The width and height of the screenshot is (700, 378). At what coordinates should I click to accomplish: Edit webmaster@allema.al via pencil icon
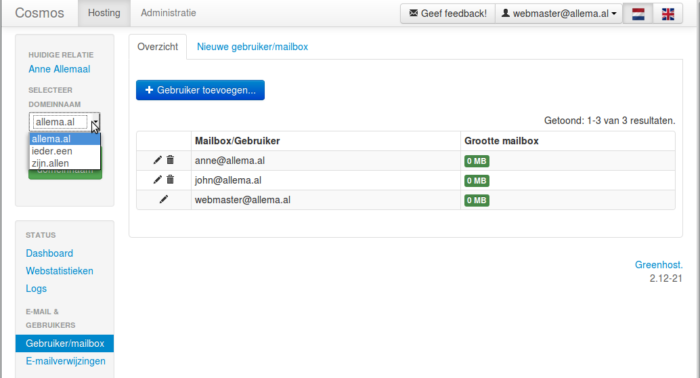pyautogui.click(x=164, y=199)
